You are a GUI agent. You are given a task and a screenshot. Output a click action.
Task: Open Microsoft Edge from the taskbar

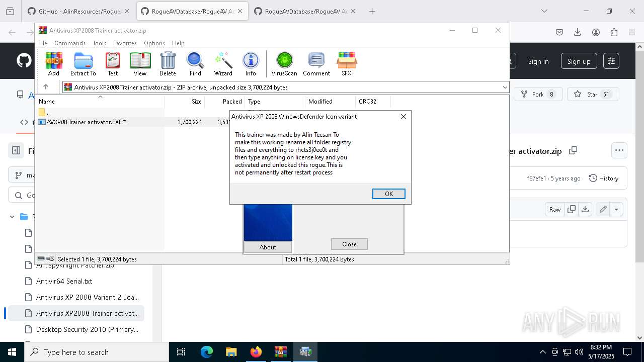207,352
